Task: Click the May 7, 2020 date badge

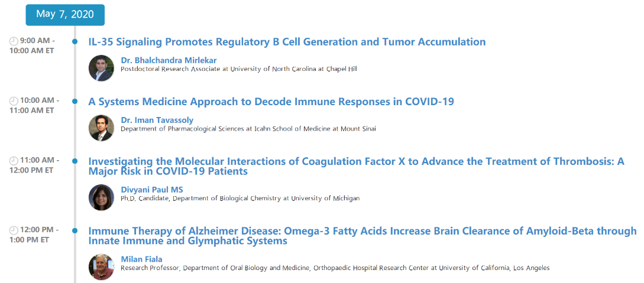Action: tap(65, 15)
